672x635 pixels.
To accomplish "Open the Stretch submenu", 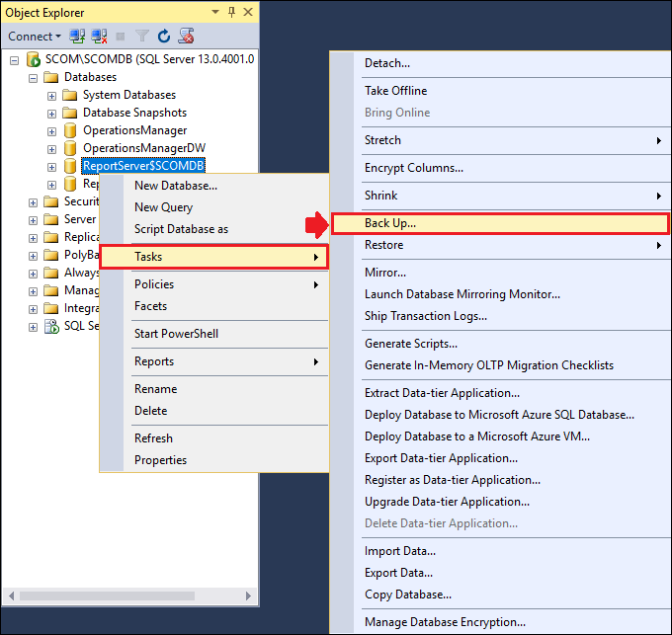I will 500,140.
